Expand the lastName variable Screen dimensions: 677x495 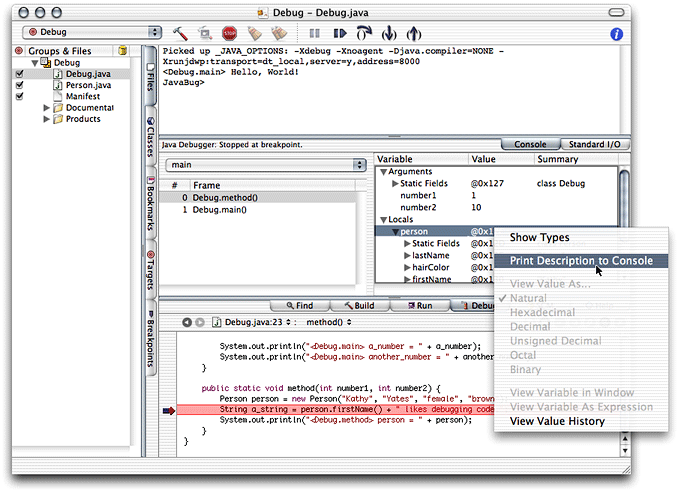[x=407, y=256]
